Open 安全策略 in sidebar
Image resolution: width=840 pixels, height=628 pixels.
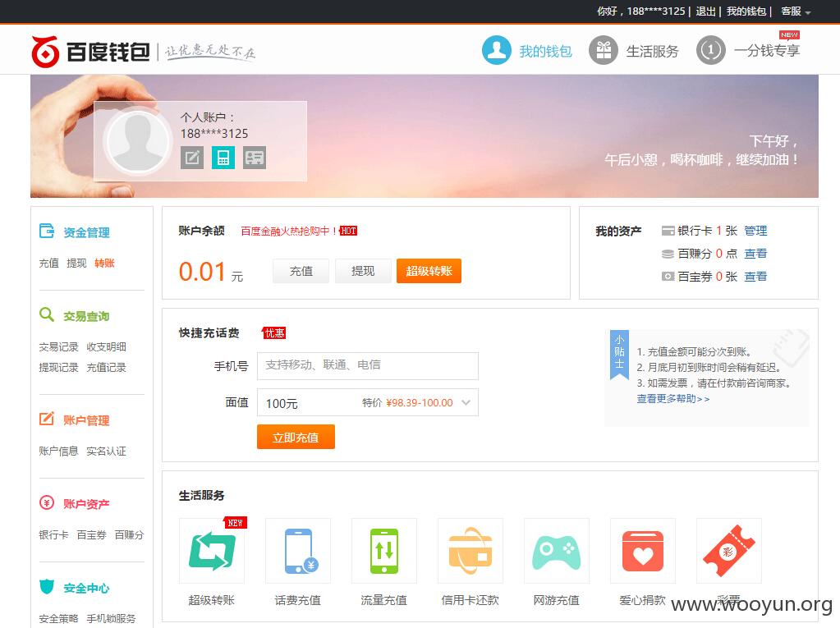click(58, 619)
